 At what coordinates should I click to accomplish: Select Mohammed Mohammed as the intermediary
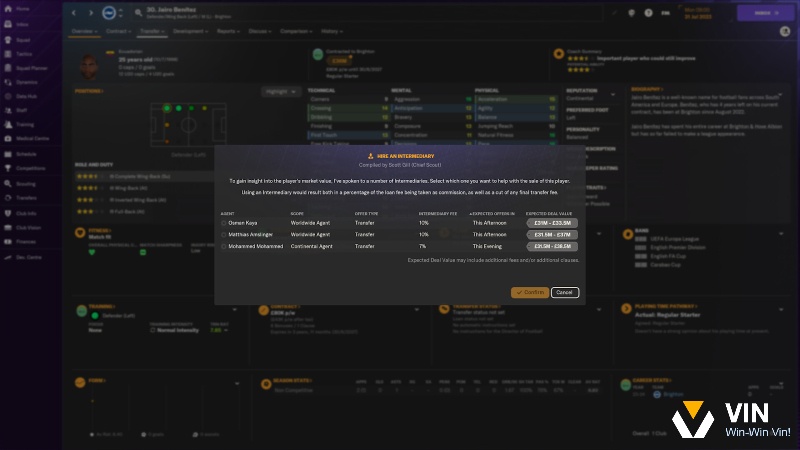[x=223, y=246]
